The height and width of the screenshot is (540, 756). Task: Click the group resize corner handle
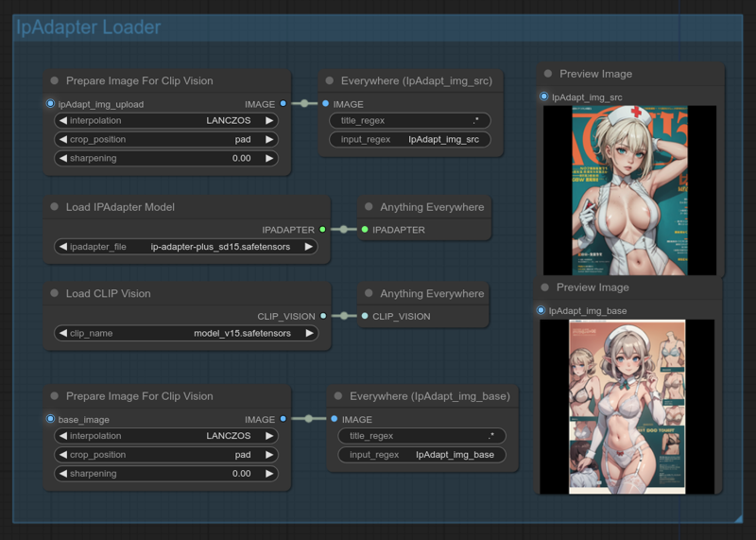pyautogui.click(x=738, y=518)
